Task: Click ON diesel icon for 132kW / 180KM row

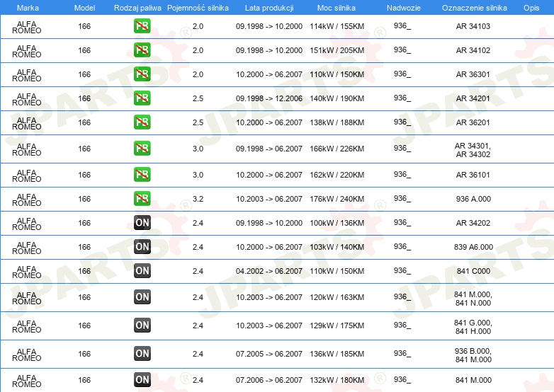Action: (x=142, y=380)
